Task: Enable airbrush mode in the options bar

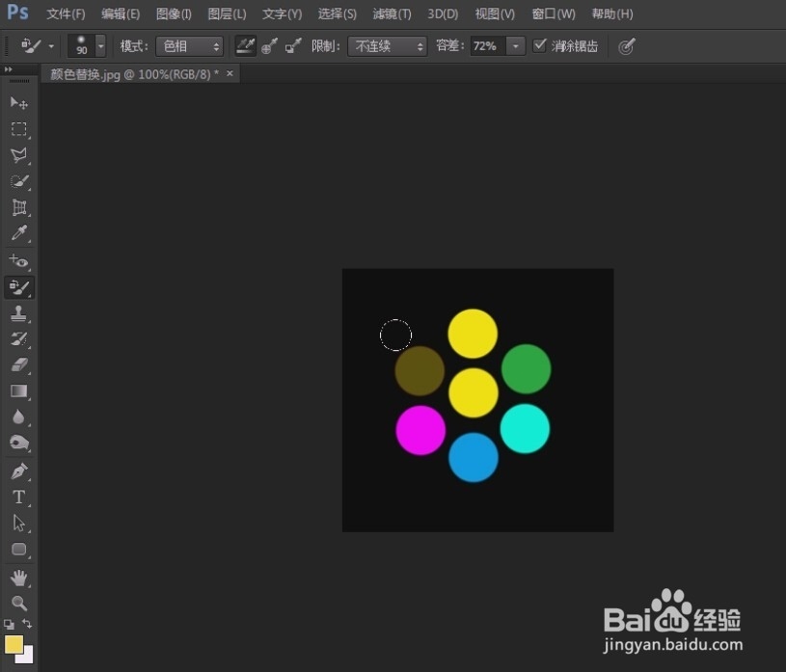Action: tap(626, 45)
